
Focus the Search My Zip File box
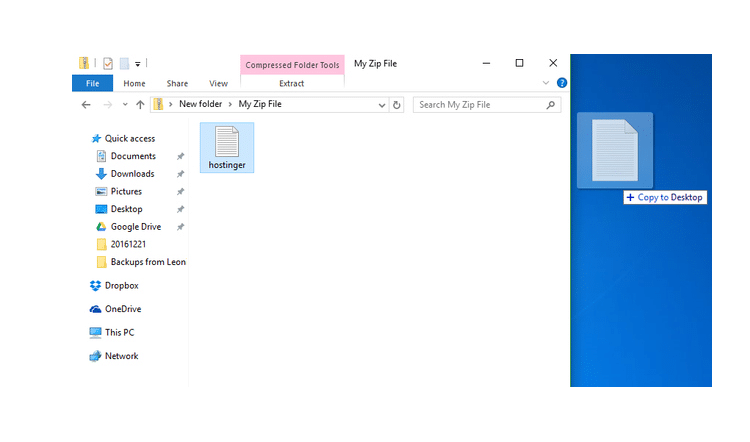pos(487,105)
